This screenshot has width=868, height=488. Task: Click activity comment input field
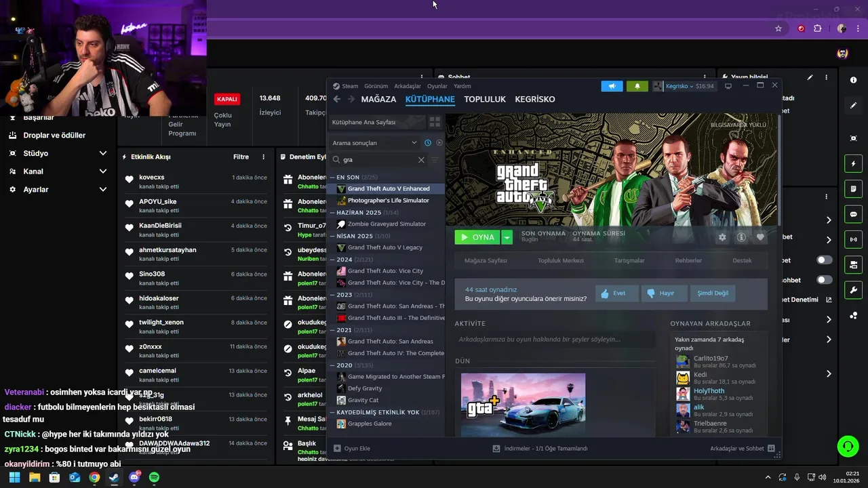pos(555,340)
